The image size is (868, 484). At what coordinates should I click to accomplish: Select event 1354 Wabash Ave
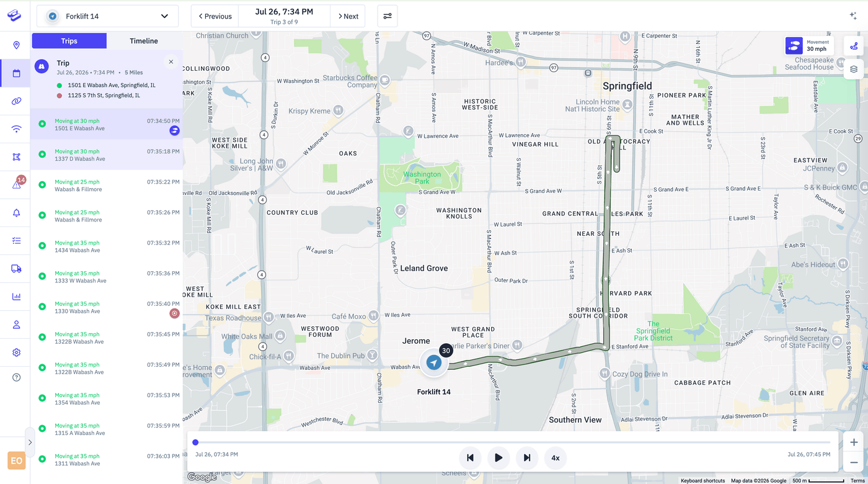coord(107,398)
